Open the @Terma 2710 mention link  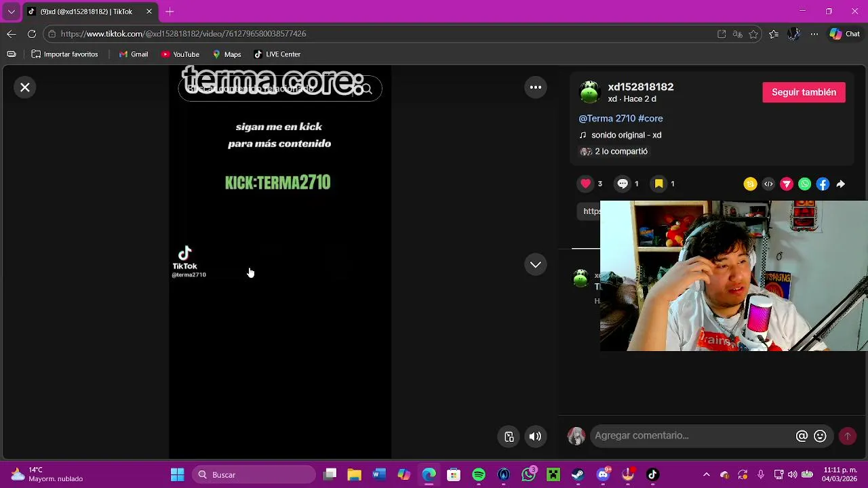[x=607, y=119]
